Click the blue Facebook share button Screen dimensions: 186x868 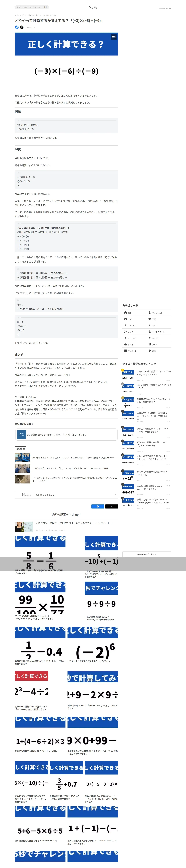click(x=98, y=506)
